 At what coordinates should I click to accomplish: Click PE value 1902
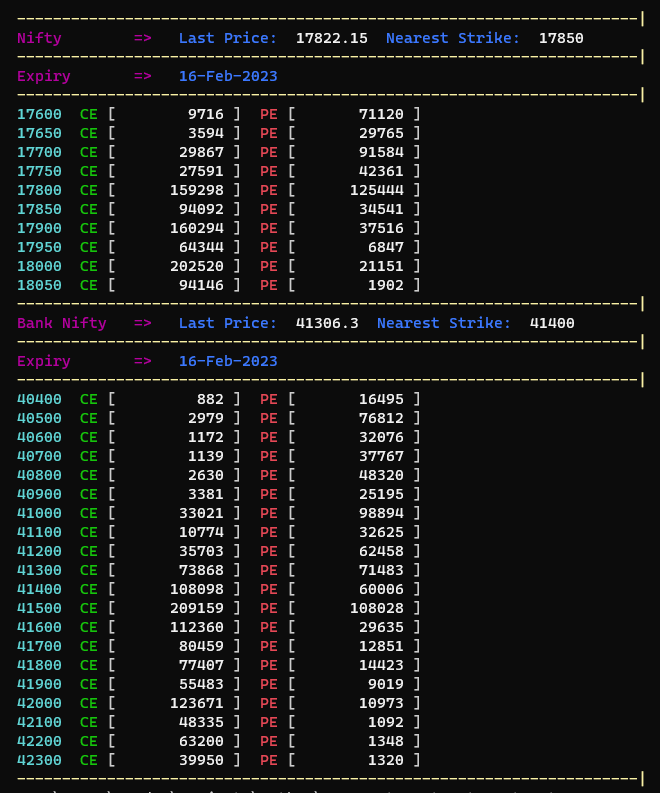coord(386,285)
